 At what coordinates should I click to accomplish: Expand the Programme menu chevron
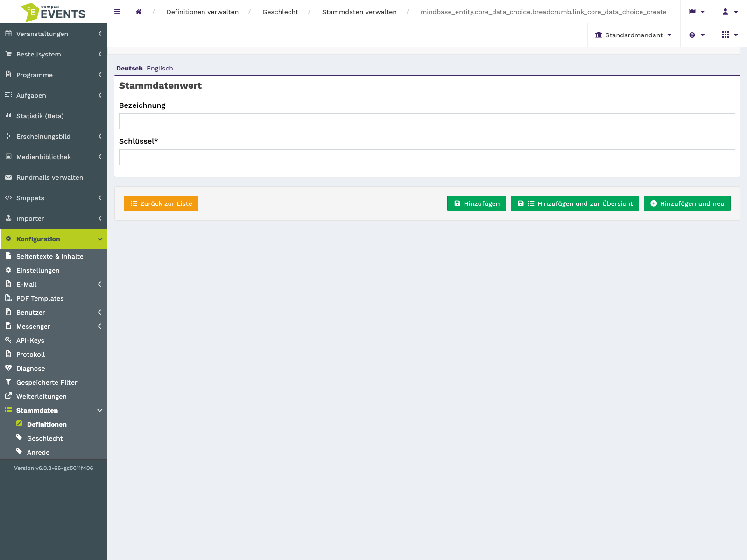(100, 75)
